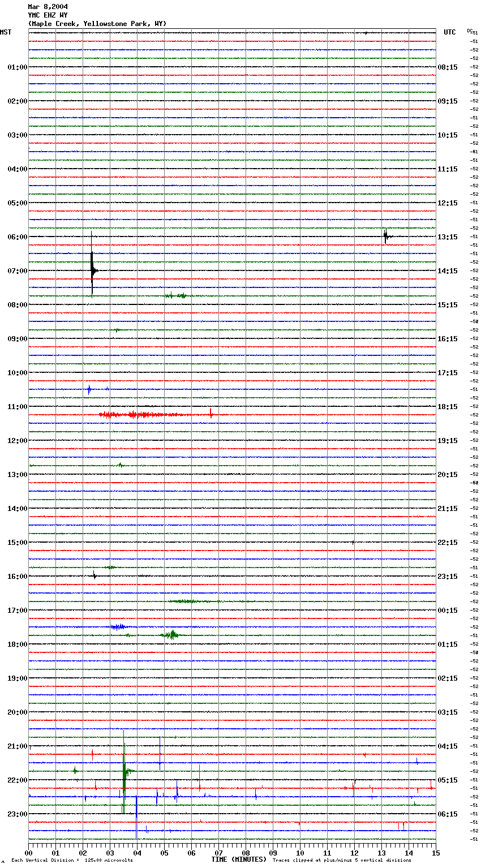Click the '19:00' MST time label
This screenshot has width=481, height=868.
[18, 678]
